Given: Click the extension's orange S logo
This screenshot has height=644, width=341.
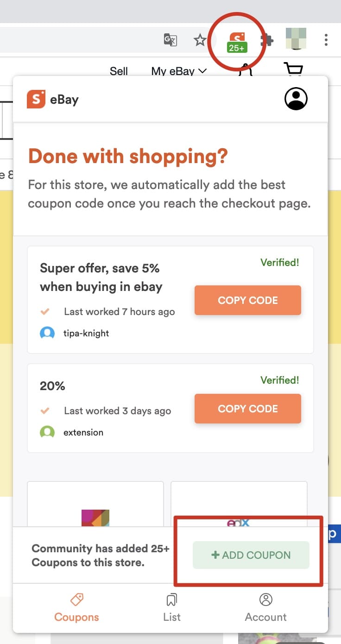Looking at the screenshot, I should tap(37, 98).
